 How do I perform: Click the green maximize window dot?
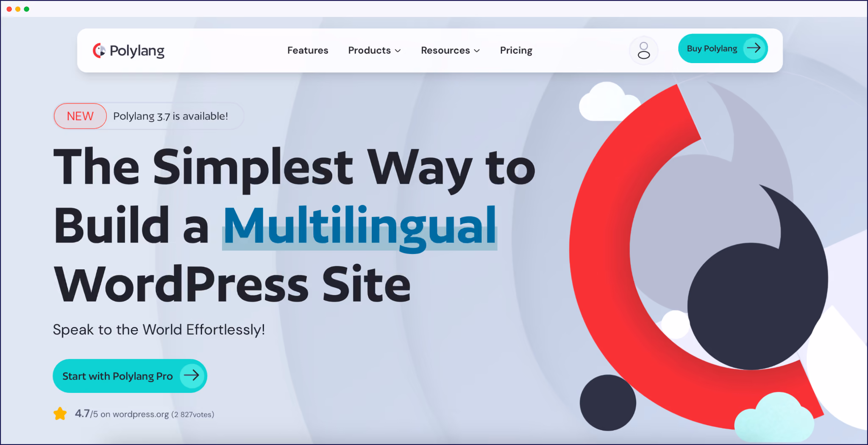27,9
